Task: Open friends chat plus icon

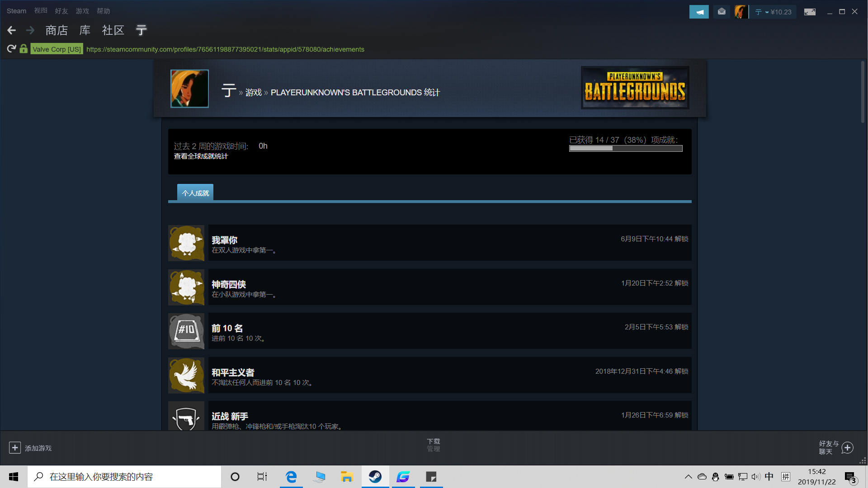Action: click(x=848, y=447)
